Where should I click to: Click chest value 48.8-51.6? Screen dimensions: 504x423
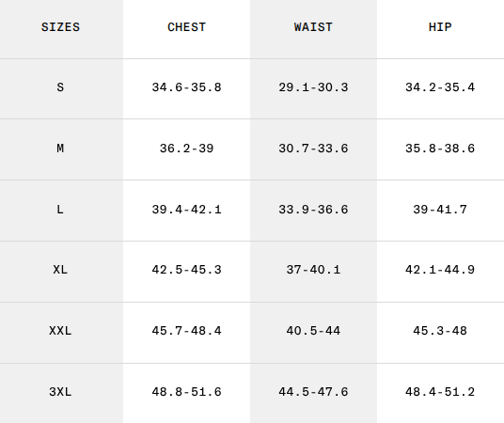point(187,392)
